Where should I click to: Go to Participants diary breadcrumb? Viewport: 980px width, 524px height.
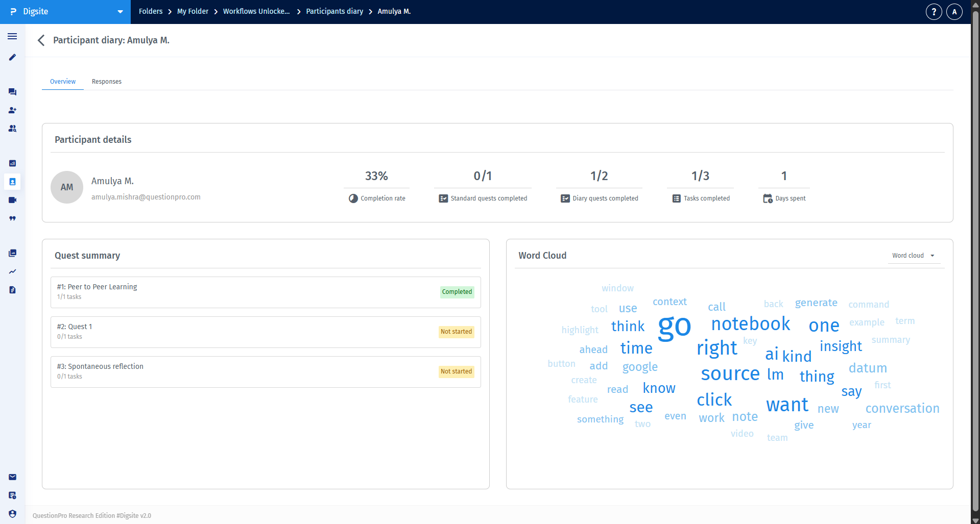pos(334,11)
